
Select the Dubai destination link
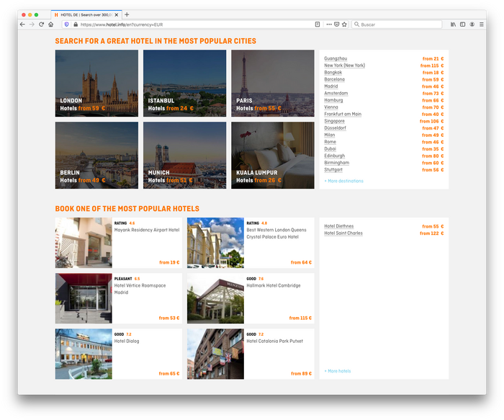[330, 149]
